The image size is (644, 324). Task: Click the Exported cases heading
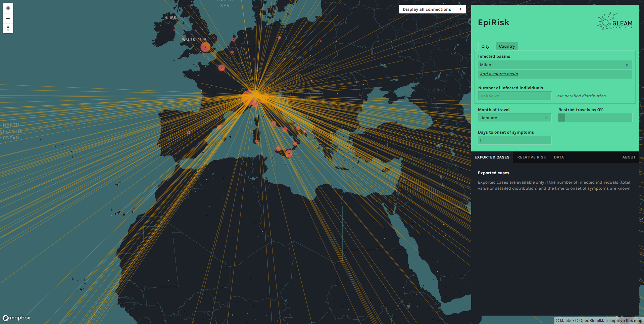[493, 173]
